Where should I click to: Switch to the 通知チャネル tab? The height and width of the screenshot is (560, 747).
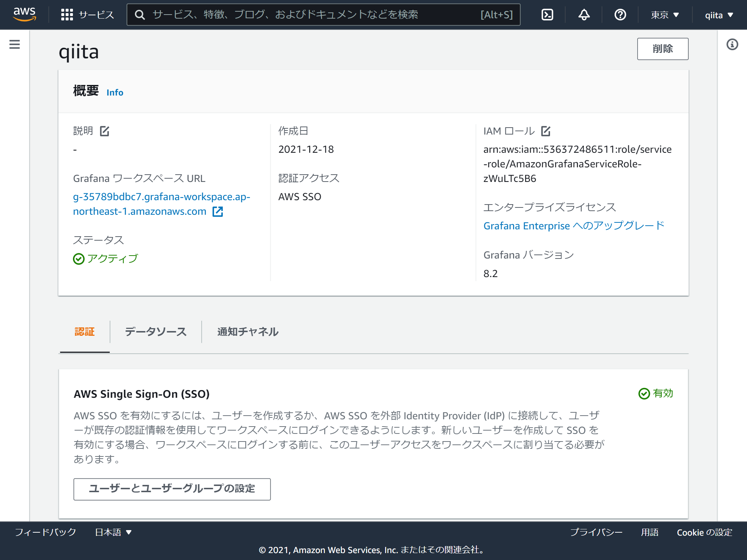click(x=247, y=332)
